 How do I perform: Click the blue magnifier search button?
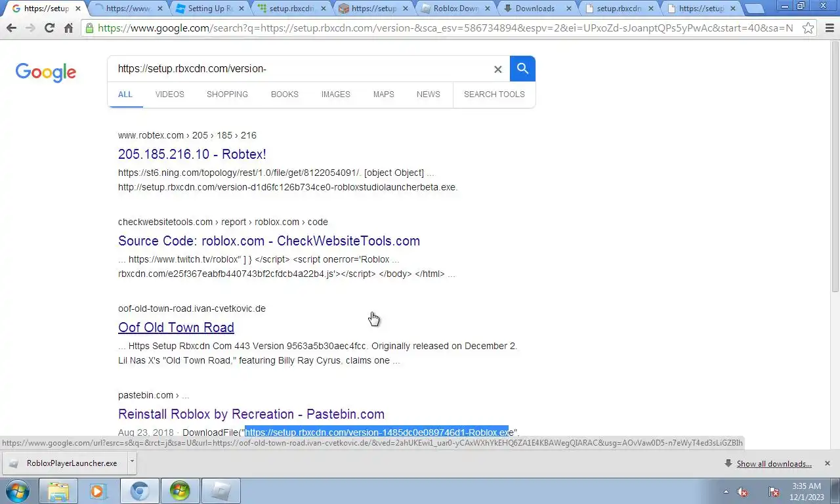522,68
